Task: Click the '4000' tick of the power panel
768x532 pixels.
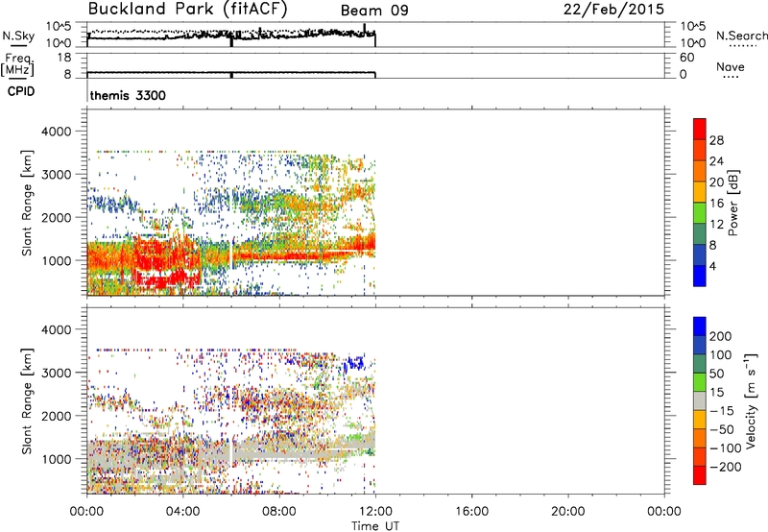Action: [x=56, y=132]
